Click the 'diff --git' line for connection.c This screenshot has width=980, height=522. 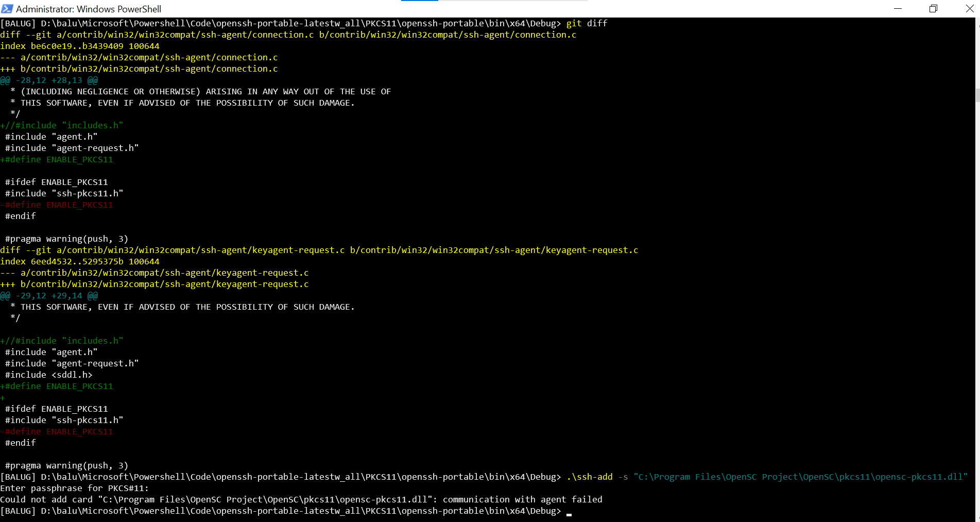pyautogui.click(x=288, y=35)
